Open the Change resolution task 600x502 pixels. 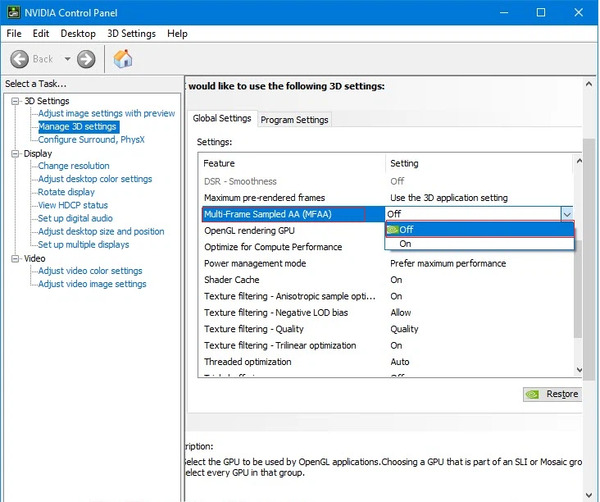(x=74, y=166)
